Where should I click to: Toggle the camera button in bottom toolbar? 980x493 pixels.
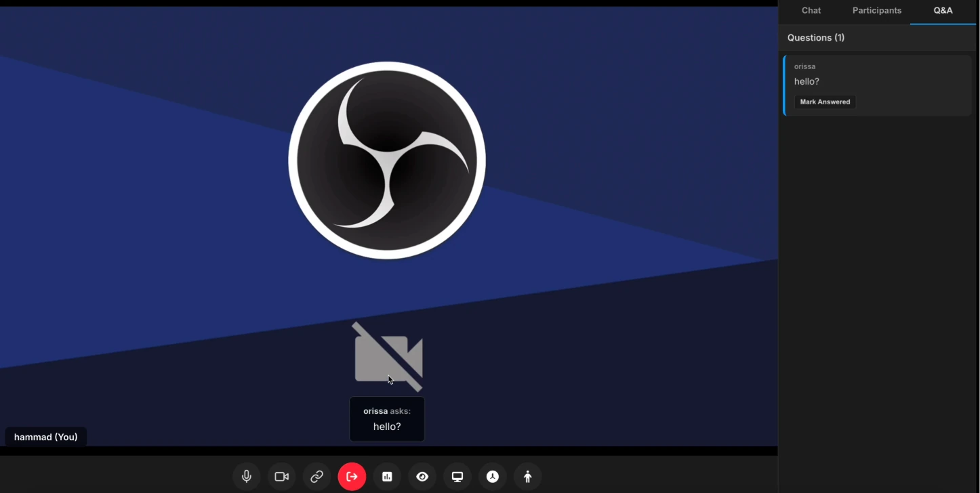282,477
